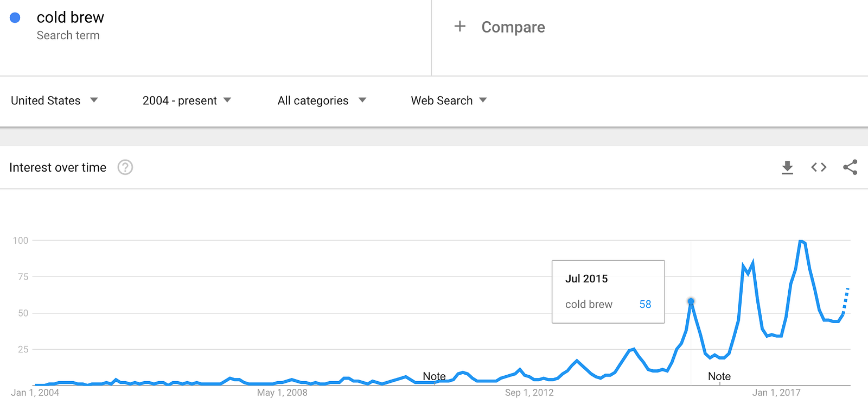Viewport: 868px width, 410px height.
Task: Download the Interest over time data
Action: (787, 167)
